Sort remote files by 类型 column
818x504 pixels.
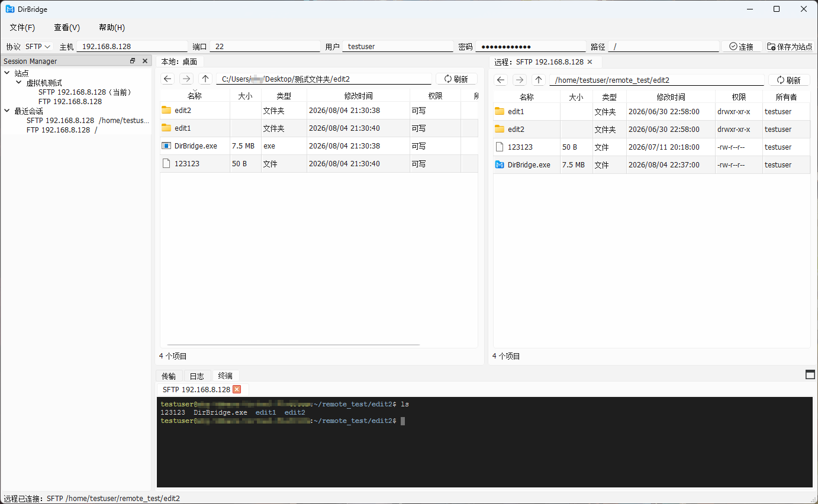coord(610,97)
